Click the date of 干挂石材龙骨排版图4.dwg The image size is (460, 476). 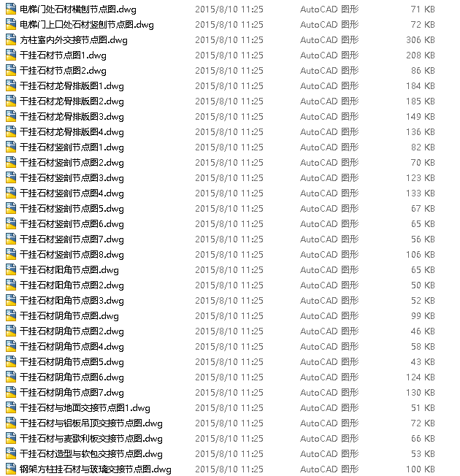[229, 132]
